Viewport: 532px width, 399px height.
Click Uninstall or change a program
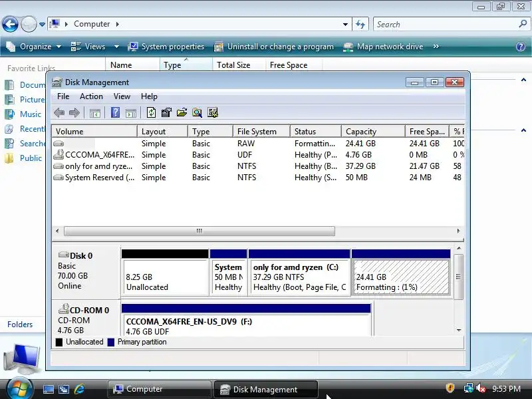[274, 47]
